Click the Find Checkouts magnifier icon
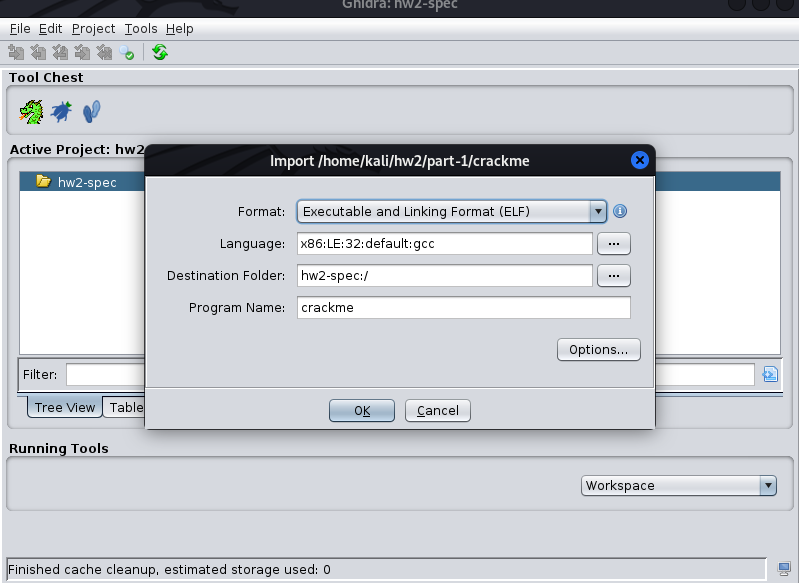The height and width of the screenshot is (583, 799). click(127, 53)
